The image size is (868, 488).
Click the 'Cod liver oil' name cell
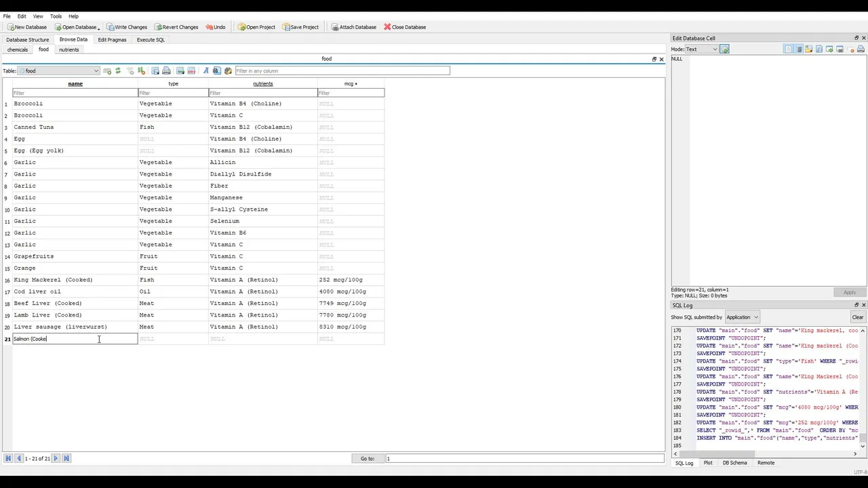[75, 291]
